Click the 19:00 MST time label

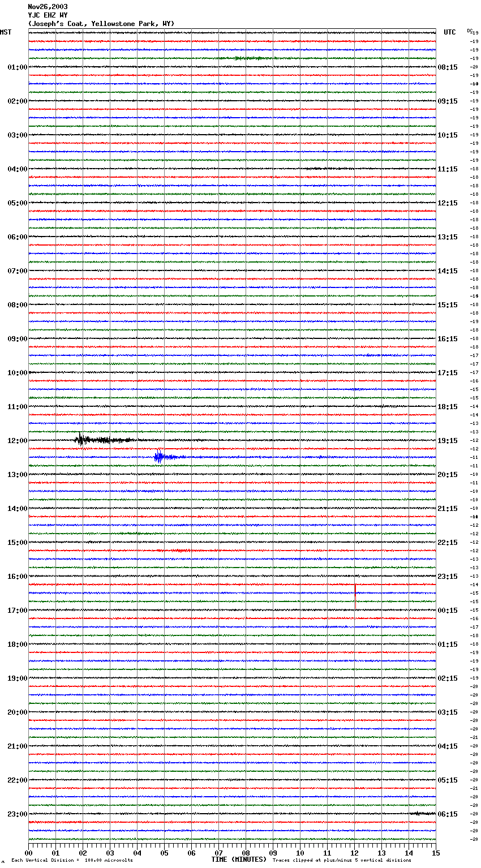(x=18, y=678)
